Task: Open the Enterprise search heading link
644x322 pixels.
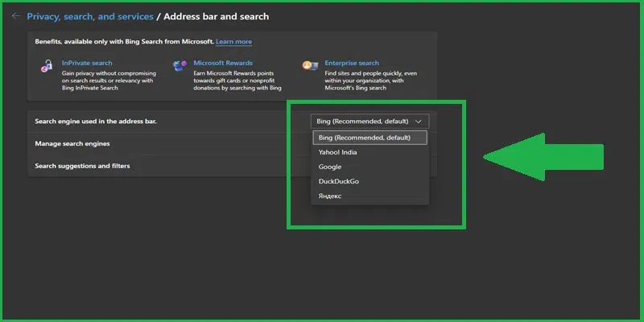Action: (x=352, y=63)
